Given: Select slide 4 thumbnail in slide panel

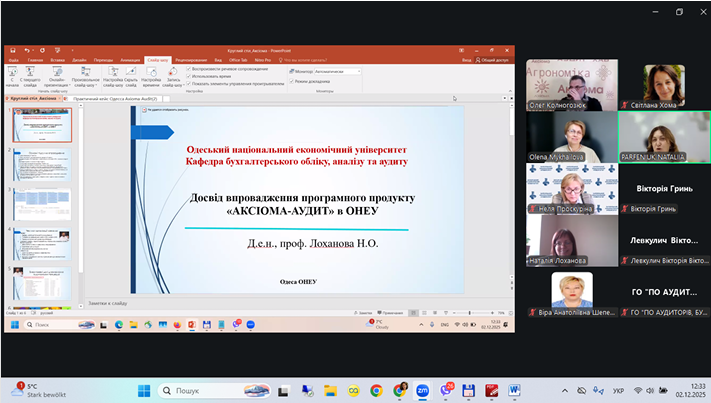Looking at the screenshot, I should point(42,244).
